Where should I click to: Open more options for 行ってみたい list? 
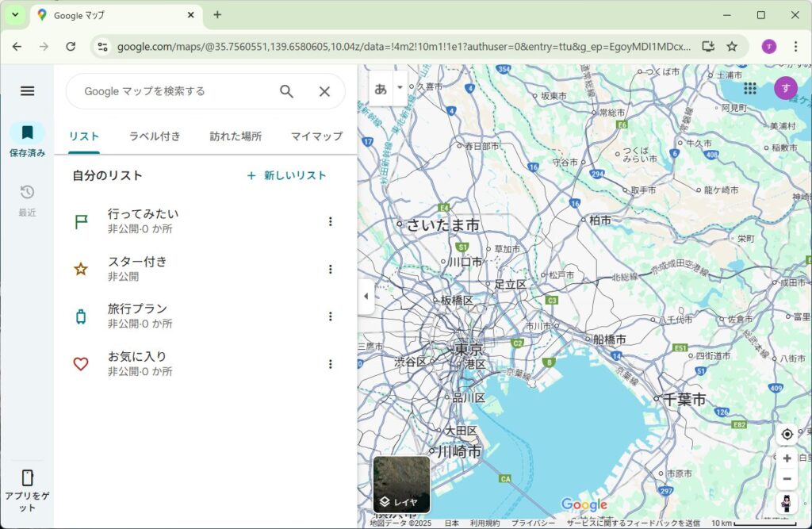[x=331, y=222]
